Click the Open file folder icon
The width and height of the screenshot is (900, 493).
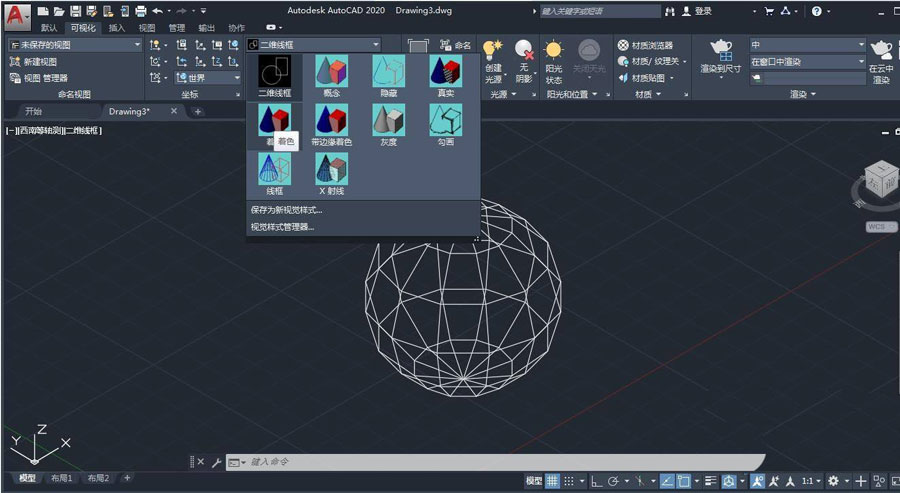coord(59,11)
